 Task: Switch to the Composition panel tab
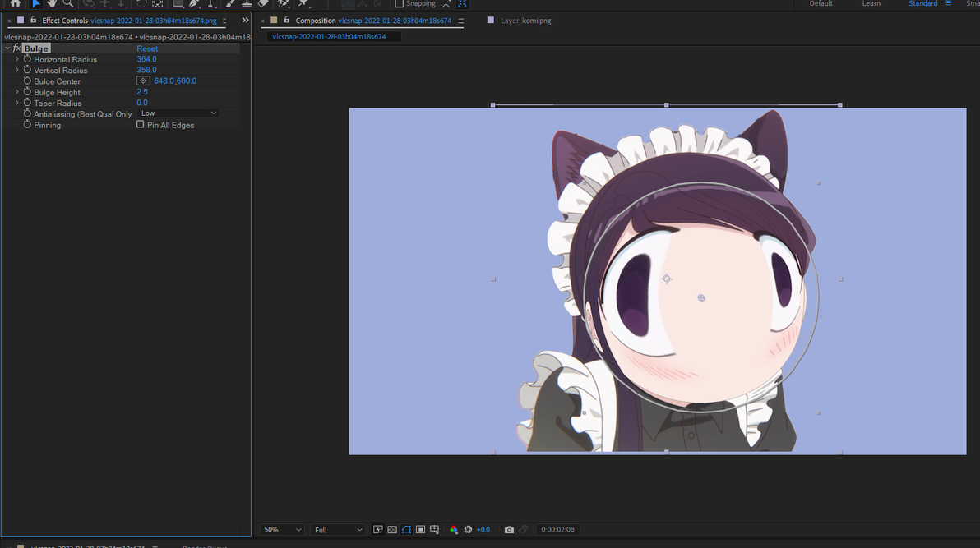click(x=373, y=21)
